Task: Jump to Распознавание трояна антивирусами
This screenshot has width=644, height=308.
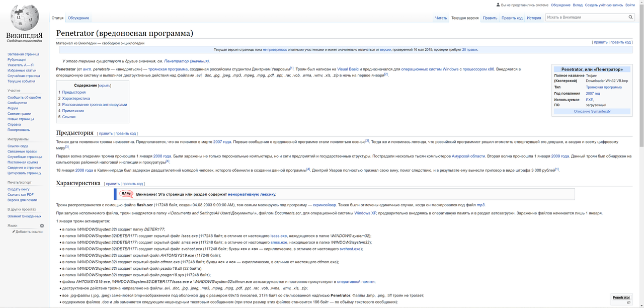Action: (x=95, y=104)
